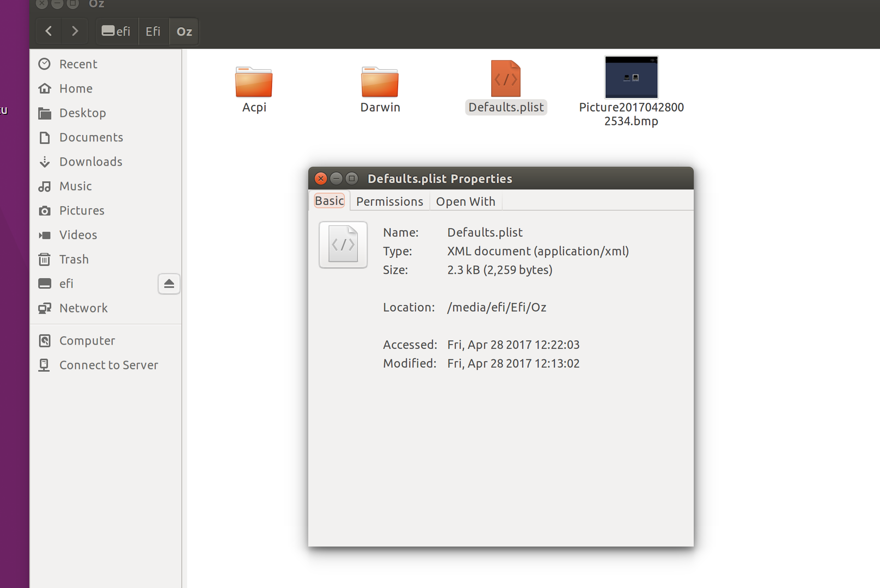Select Connect to Server

[x=108, y=365]
